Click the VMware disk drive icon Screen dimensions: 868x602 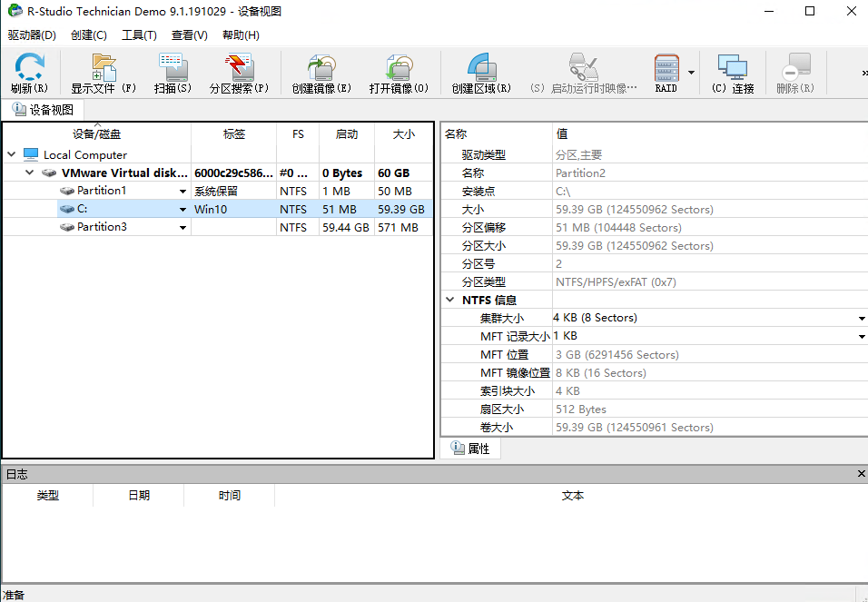point(49,173)
